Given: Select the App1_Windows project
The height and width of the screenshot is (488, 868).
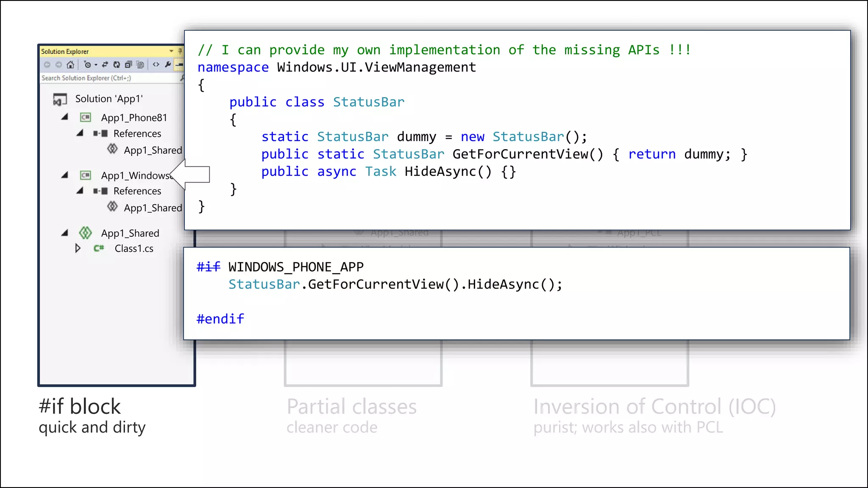Looking at the screenshot, I should (136, 175).
